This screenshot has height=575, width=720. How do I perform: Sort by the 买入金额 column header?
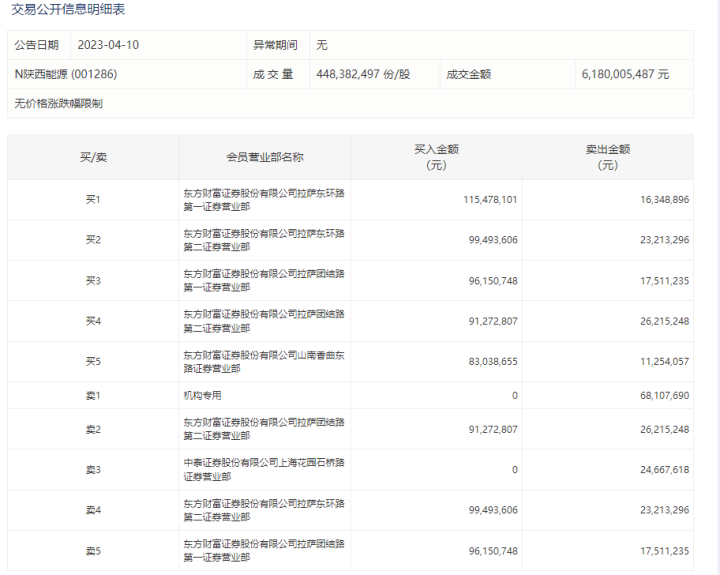[435, 157]
